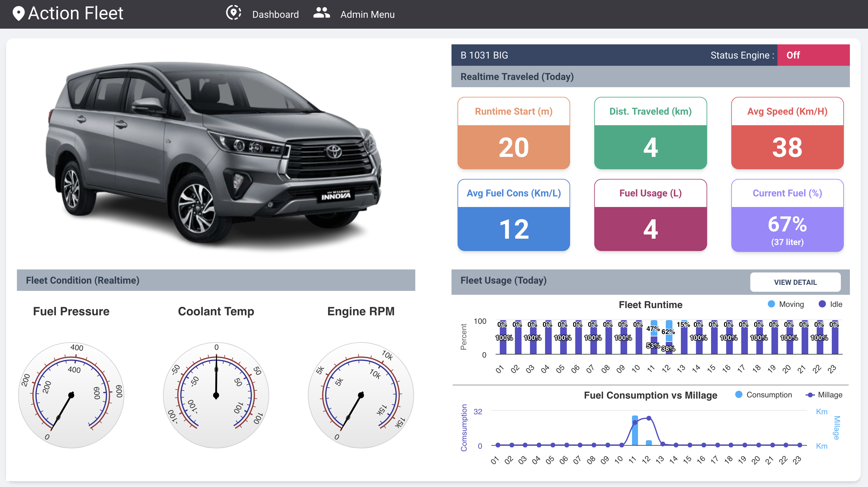This screenshot has height=487, width=868.
Task: Open the Admin Menu
Action: 367,14
